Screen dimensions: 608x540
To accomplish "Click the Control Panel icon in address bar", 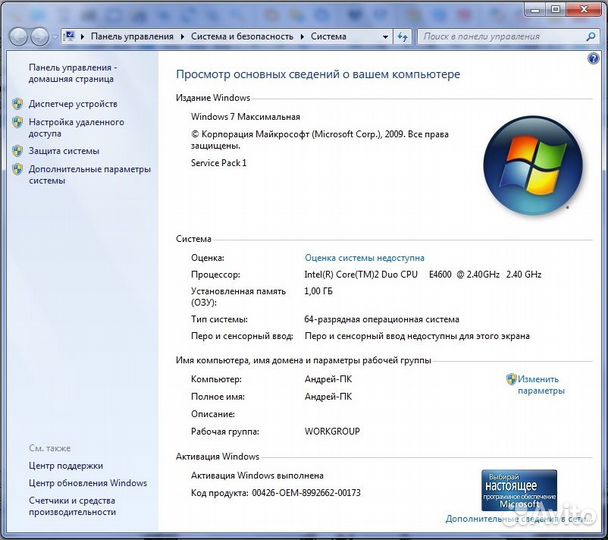I will [x=69, y=36].
